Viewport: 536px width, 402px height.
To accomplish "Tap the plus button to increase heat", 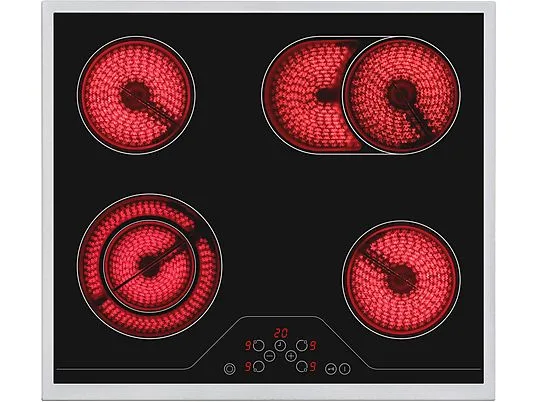I will pyautogui.click(x=291, y=356).
